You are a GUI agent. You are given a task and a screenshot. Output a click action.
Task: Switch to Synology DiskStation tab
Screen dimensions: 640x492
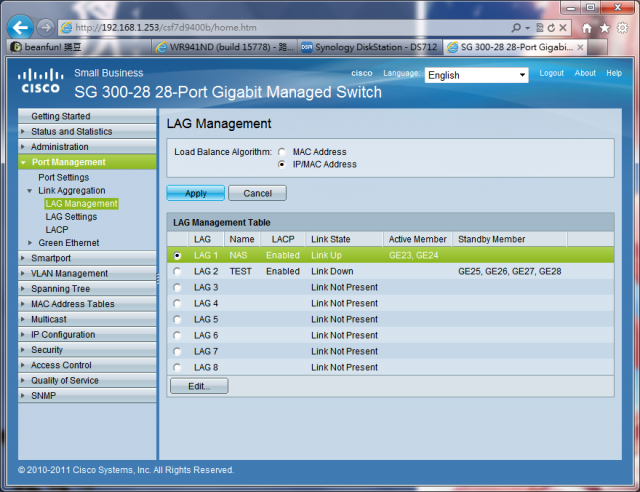[x=370, y=47]
